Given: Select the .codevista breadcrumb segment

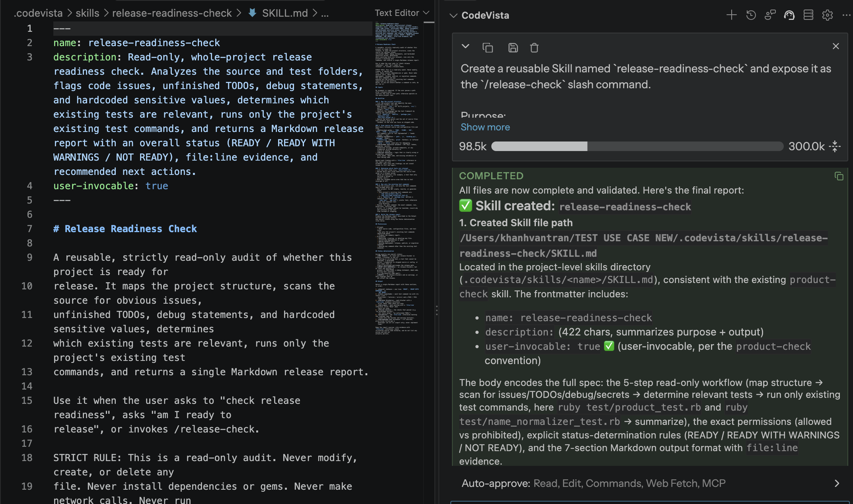Looking at the screenshot, I should [38, 13].
